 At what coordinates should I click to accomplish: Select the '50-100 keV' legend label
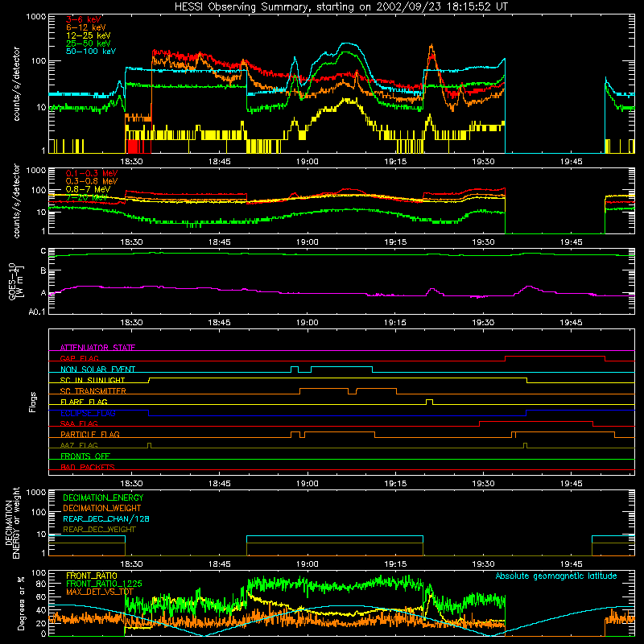tap(91, 52)
